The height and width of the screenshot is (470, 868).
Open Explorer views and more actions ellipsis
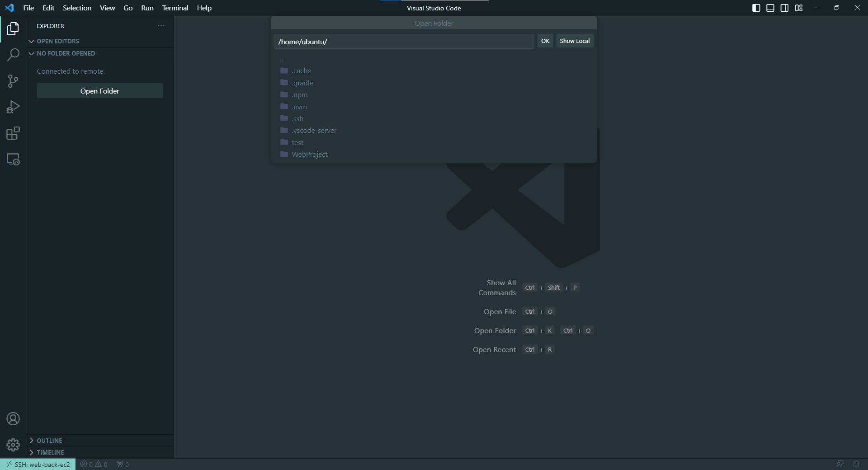161,26
